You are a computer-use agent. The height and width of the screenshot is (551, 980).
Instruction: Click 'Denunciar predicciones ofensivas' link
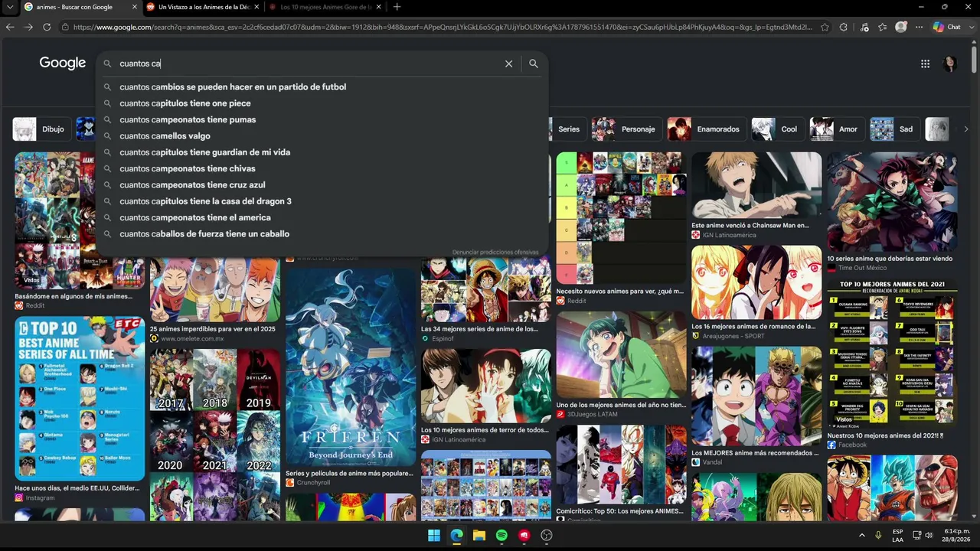tap(495, 252)
